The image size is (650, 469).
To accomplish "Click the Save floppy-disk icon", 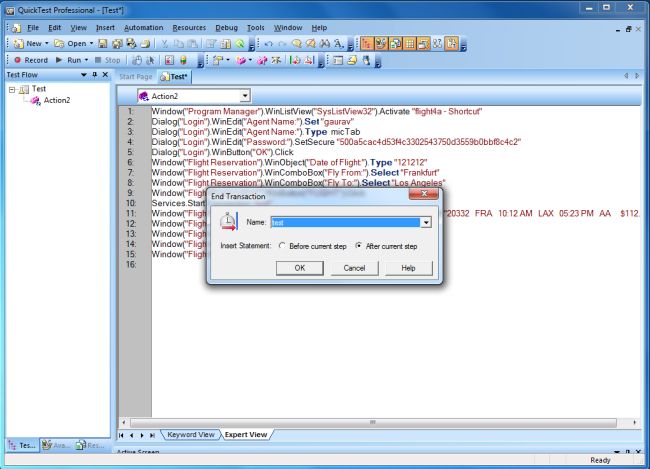I will click(103, 44).
